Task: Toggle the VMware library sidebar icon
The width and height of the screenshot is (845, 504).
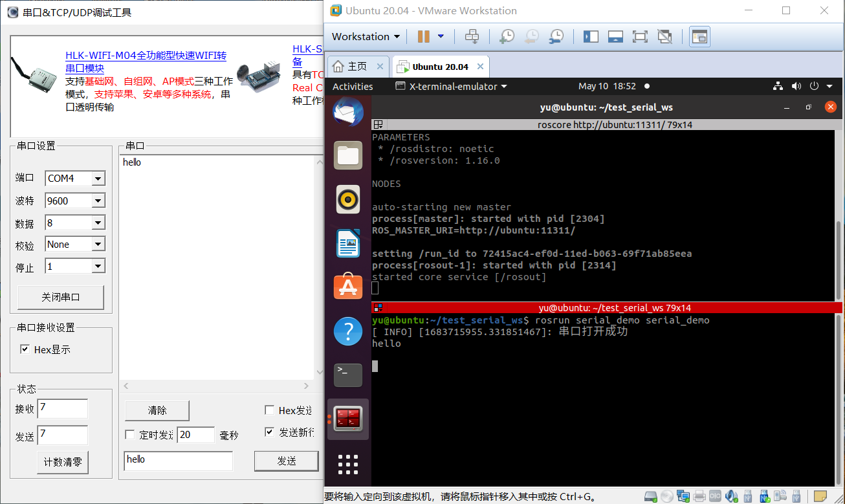Action: point(591,36)
